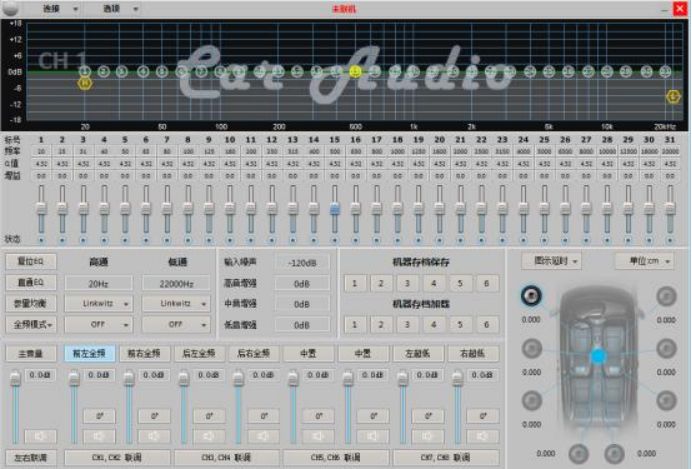Open the 高通 Linkwitz filter type dropdown
The height and width of the screenshot is (469, 692).
click(98, 304)
